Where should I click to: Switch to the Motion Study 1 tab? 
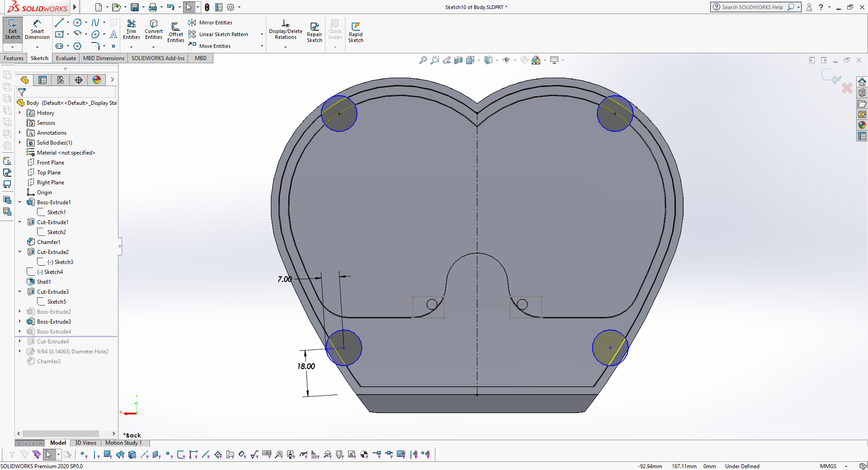pos(123,443)
